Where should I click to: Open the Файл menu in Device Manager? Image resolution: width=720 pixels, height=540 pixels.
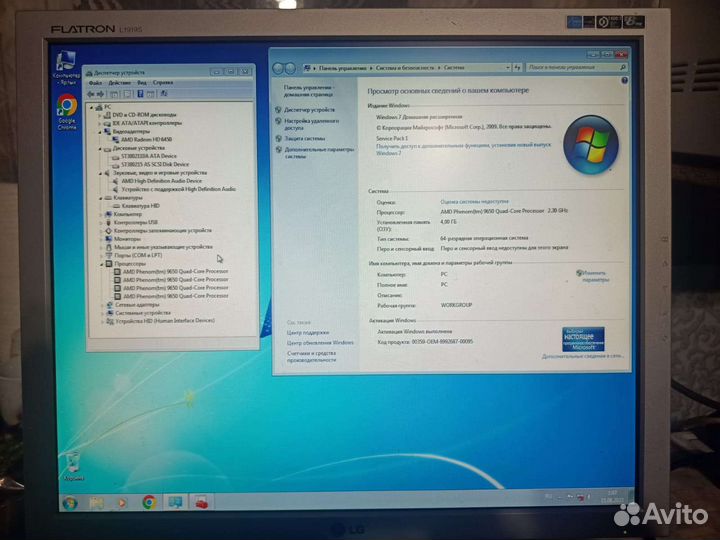tap(96, 83)
